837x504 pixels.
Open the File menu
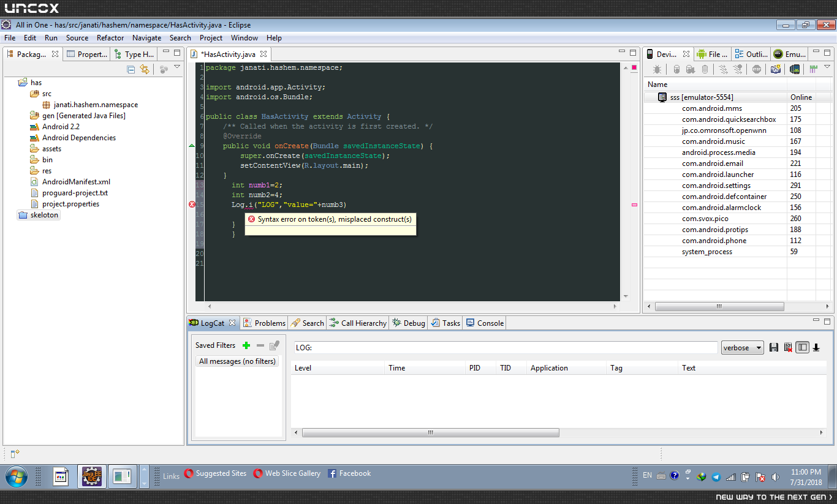[x=10, y=38]
